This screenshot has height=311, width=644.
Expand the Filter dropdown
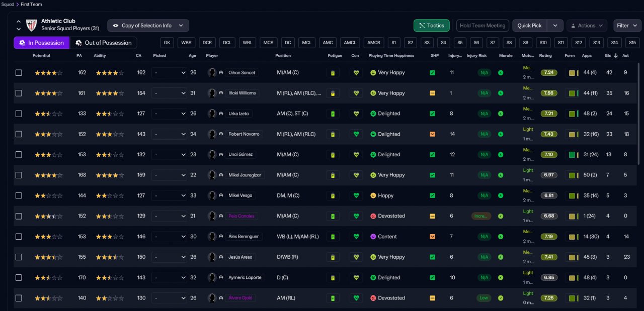(627, 26)
